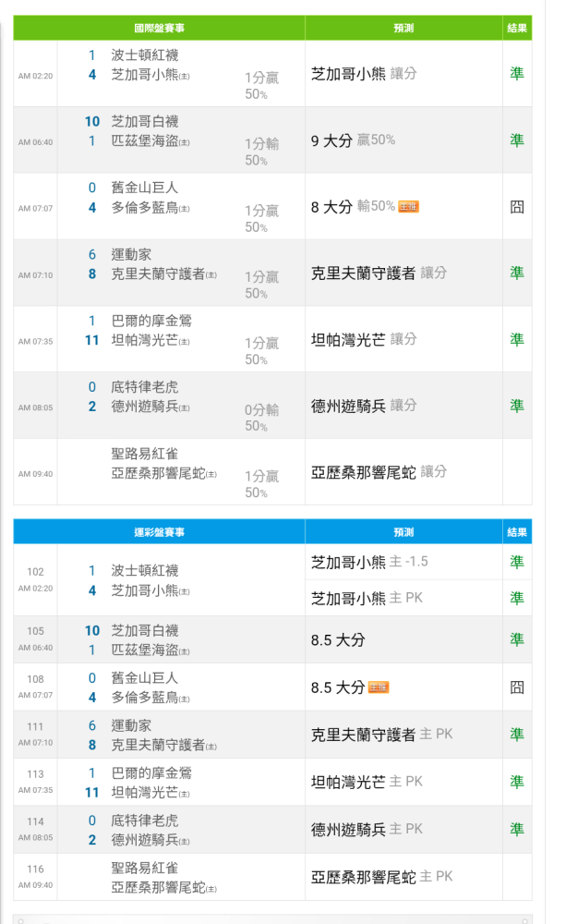This screenshot has height=924, width=566.
Task: Click the 德州遊騎兵 讓分 prediction
Action: 364,406
